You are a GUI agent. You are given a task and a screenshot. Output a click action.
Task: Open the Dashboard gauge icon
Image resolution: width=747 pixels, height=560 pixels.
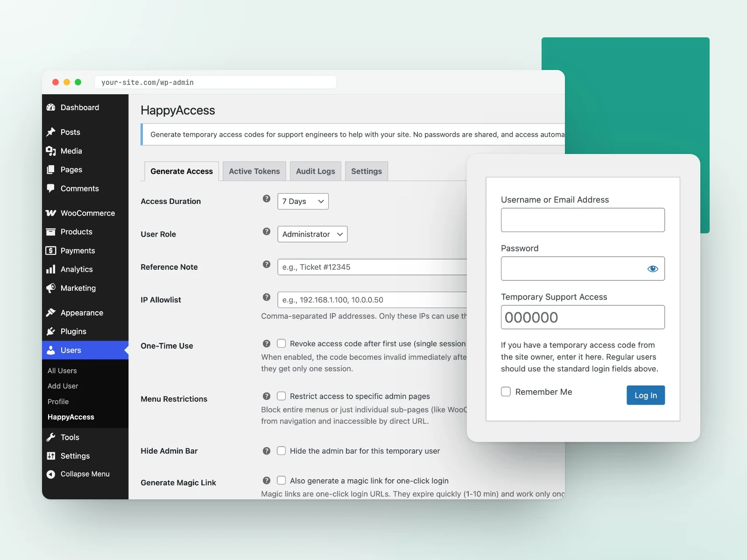[x=51, y=107]
